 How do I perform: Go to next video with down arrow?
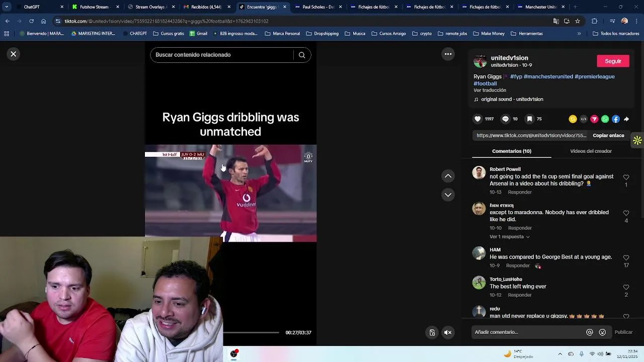(x=448, y=195)
